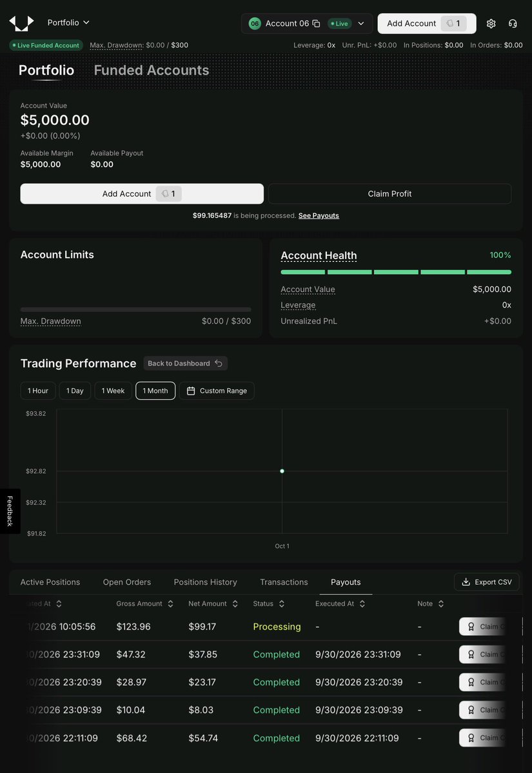
Task: Click the Add Account button in Account Value card
Action: (142, 194)
